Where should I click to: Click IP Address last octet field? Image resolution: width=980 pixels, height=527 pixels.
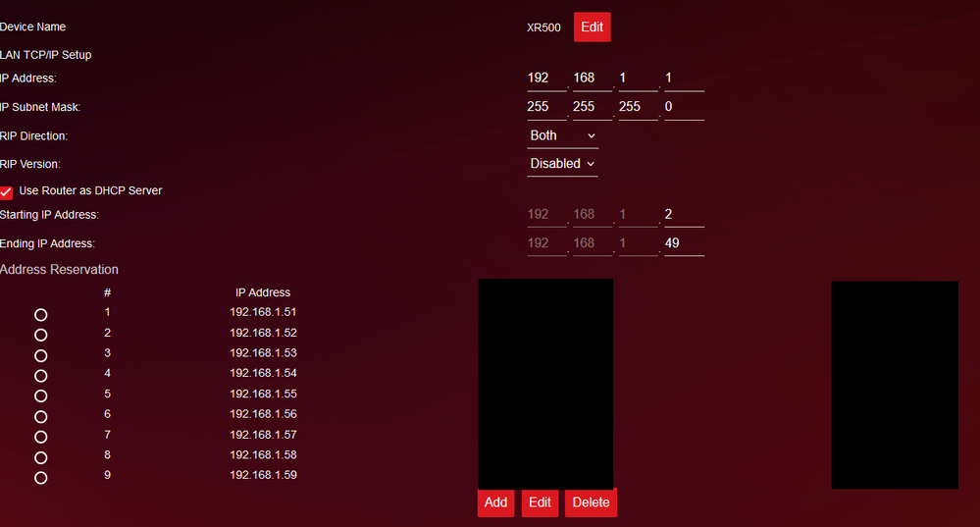tap(684, 79)
